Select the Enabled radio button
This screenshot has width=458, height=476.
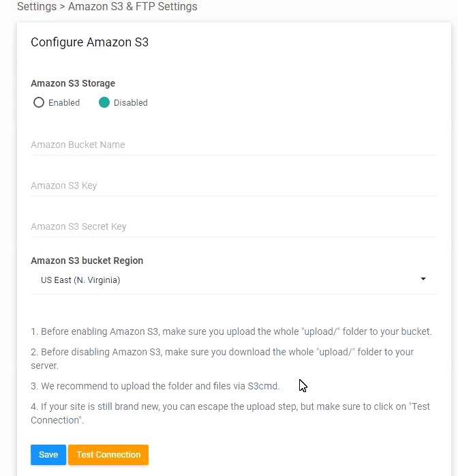click(39, 103)
